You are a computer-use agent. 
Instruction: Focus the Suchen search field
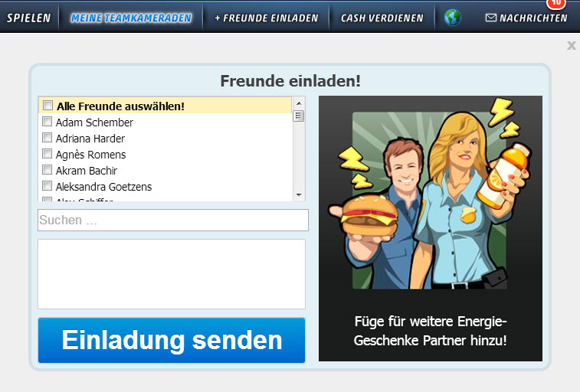tap(173, 220)
